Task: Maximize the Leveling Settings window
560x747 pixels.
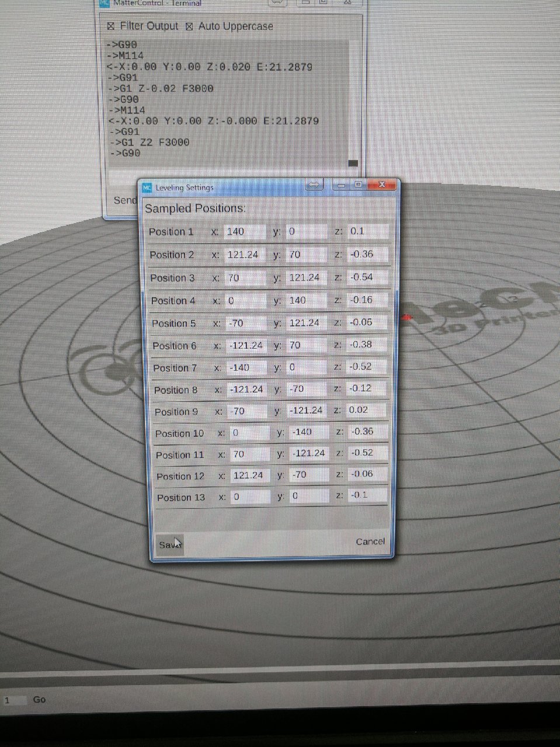Action: [x=359, y=185]
